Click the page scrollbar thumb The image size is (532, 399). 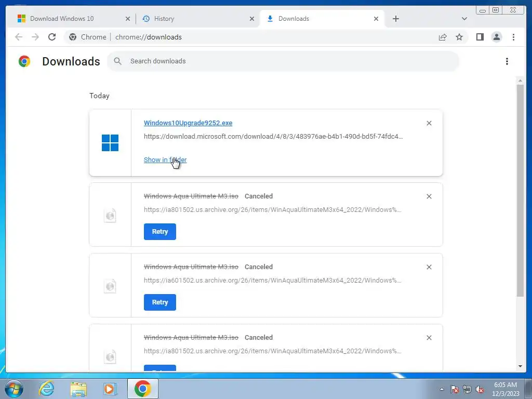coord(520,190)
